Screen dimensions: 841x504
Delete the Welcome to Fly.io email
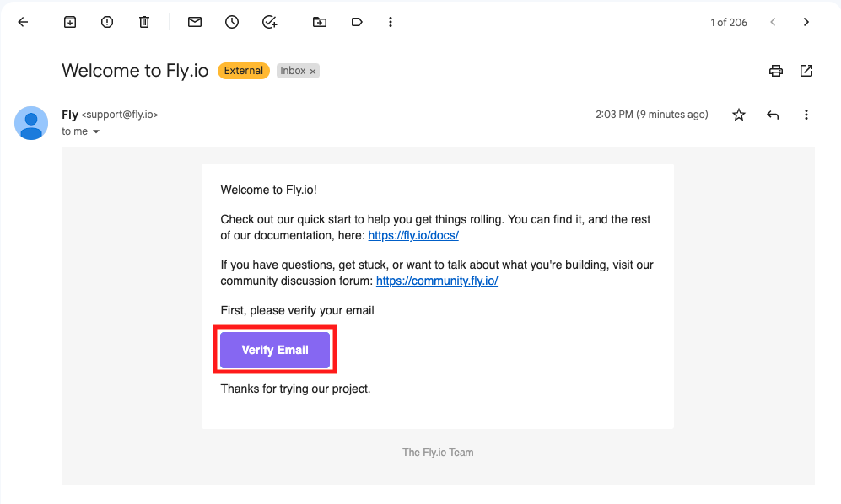click(144, 23)
